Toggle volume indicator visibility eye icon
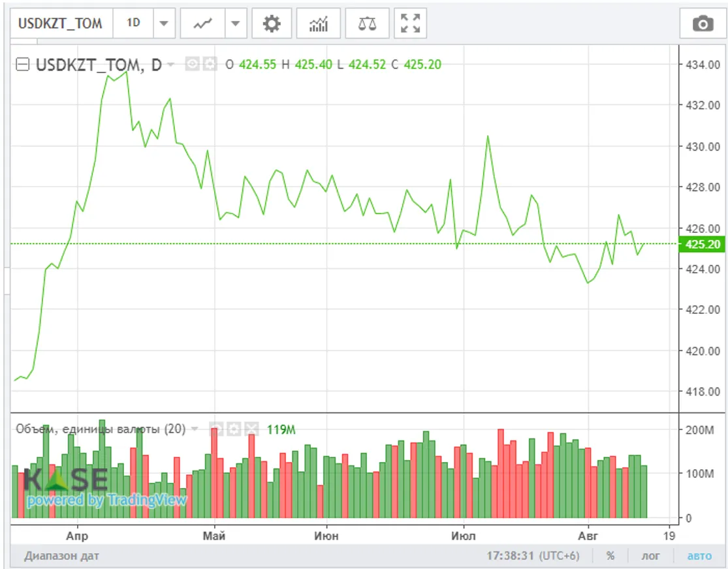 (x=217, y=429)
